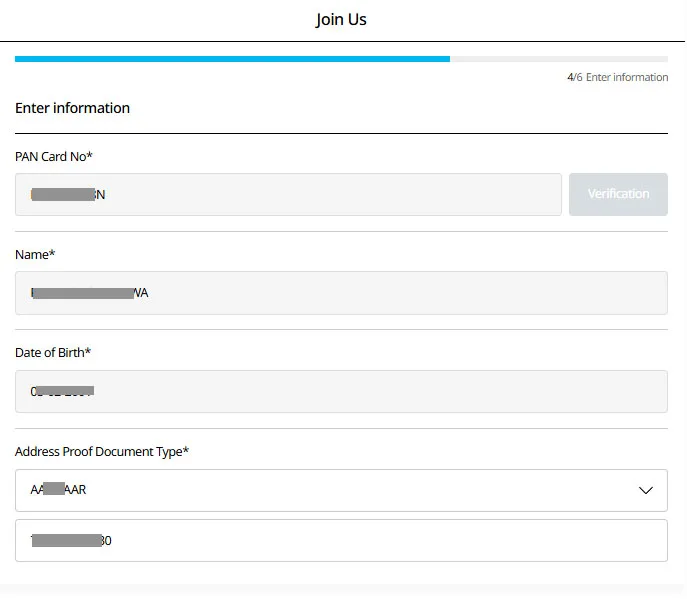Select the Enter information section heading
The width and height of the screenshot is (687, 599).
coord(72,108)
